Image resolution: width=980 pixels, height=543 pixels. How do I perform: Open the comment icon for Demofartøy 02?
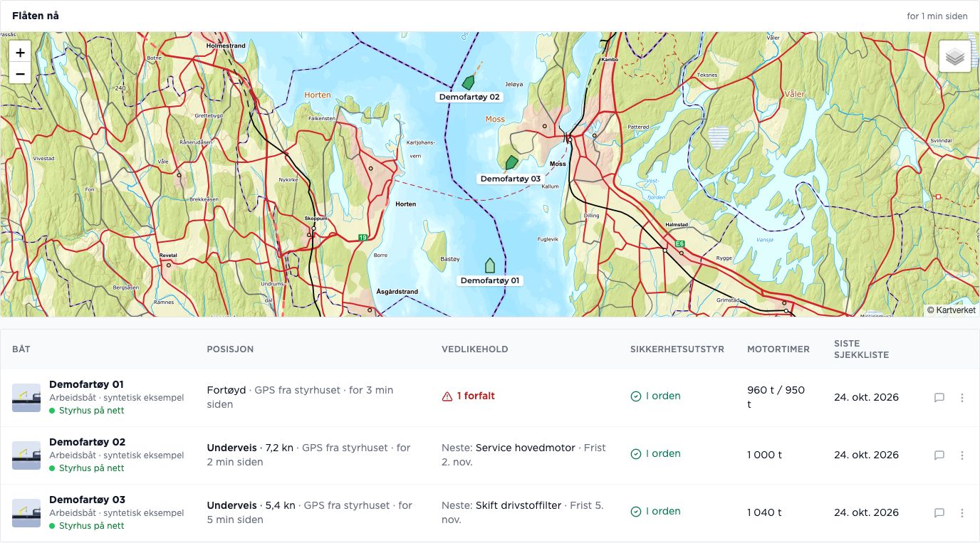tap(939, 455)
